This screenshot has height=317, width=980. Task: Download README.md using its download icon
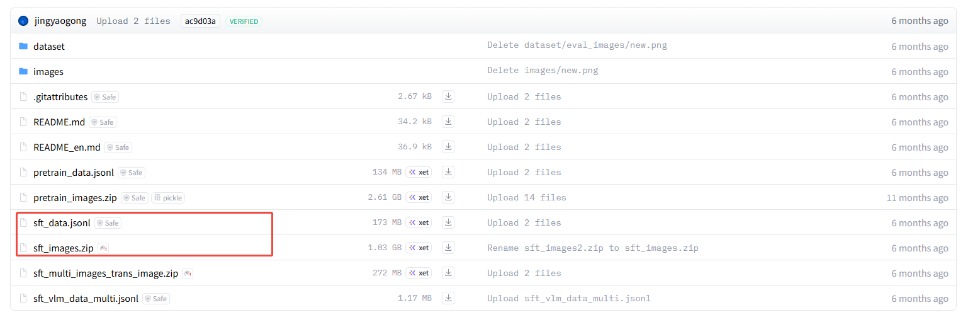448,122
